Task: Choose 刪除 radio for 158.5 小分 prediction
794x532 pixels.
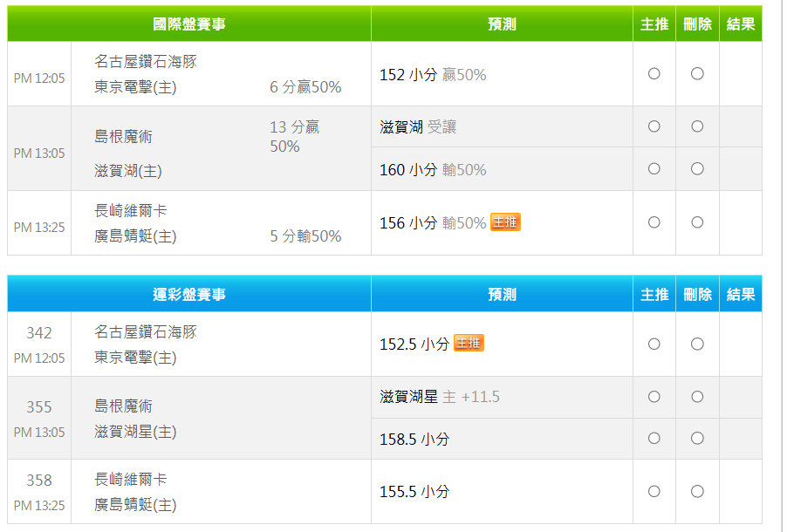Action: [x=697, y=439]
